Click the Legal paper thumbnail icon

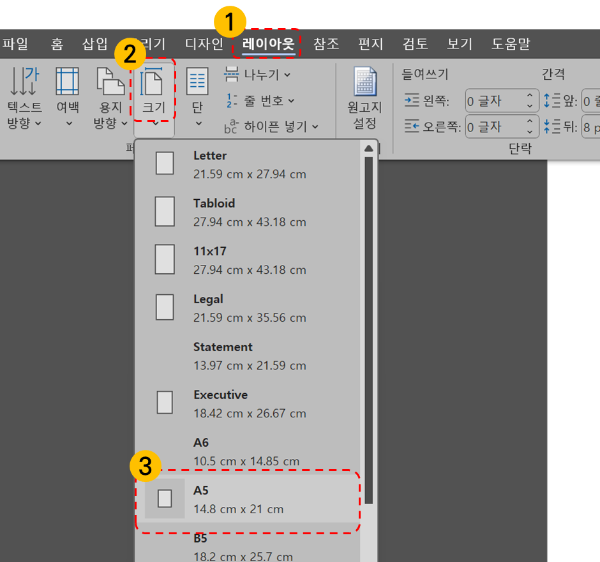(x=165, y=307)
